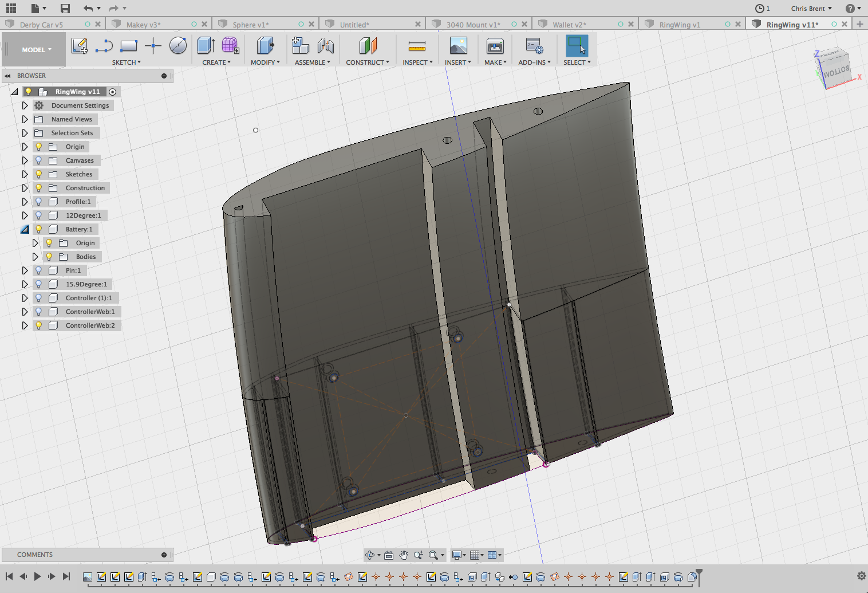
Task: Open the CONSTRUCT menu
Action: [368, 62]
